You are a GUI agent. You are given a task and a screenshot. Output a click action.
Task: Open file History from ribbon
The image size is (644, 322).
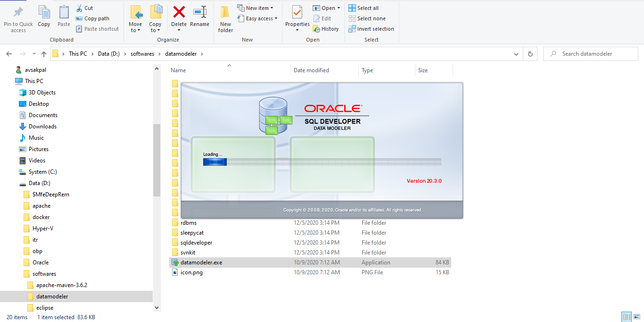(326, 29)
